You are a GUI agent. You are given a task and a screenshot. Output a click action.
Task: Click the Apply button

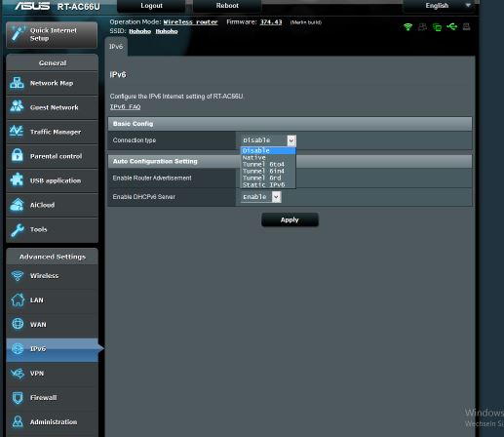pos(290,219)
